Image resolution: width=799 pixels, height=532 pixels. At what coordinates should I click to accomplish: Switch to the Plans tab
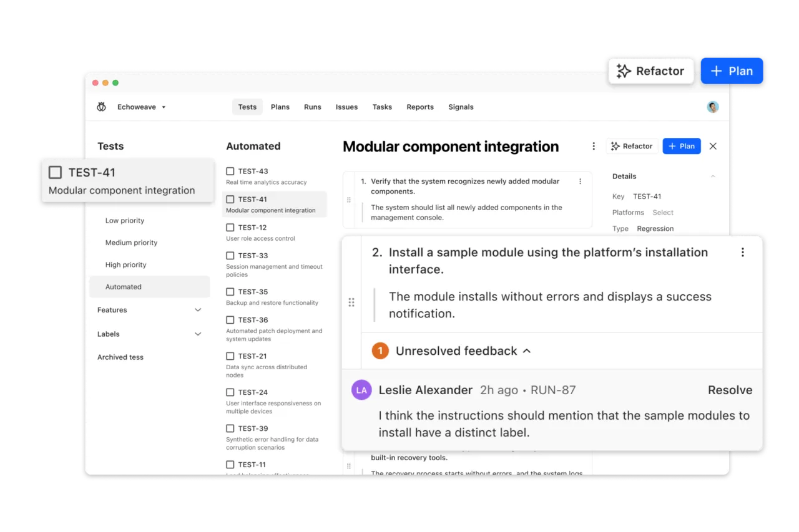(280, 107)
